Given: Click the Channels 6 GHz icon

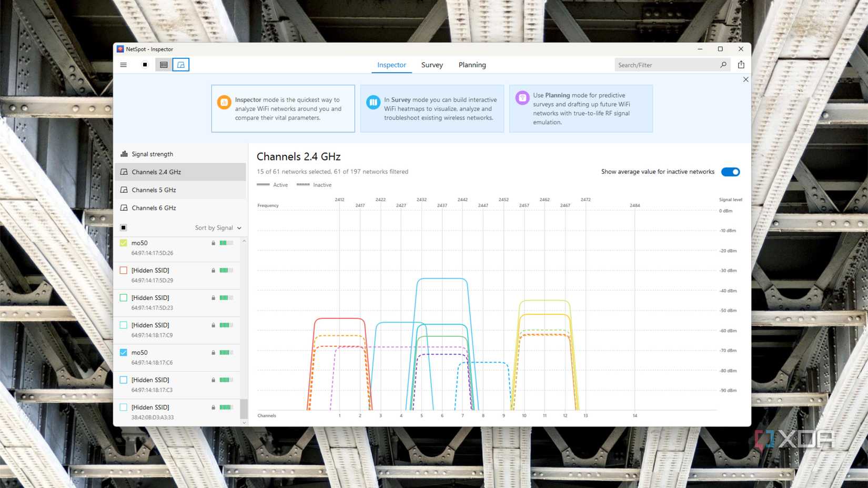Looking at the screenshot, I should tap(124, 207).
